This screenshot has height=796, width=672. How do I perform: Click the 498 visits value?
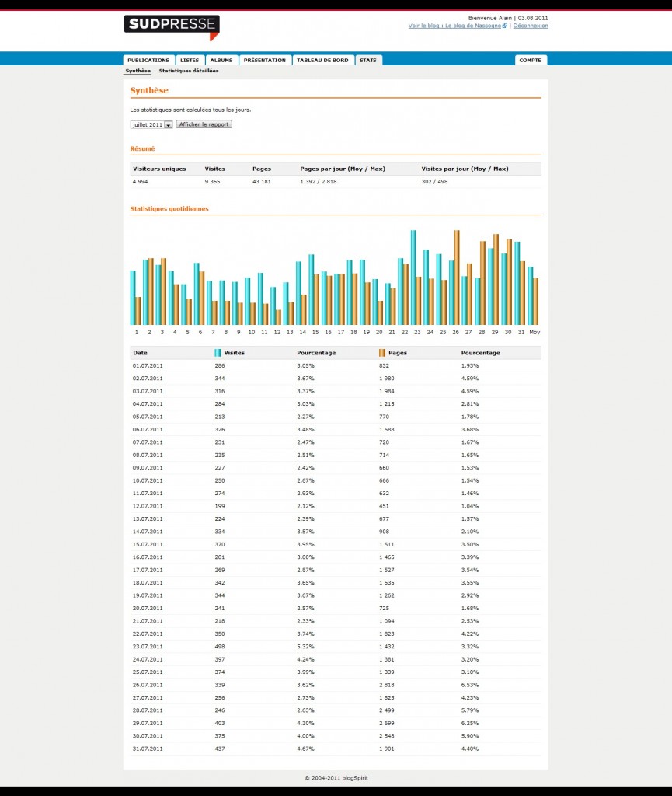pos(220,647)
